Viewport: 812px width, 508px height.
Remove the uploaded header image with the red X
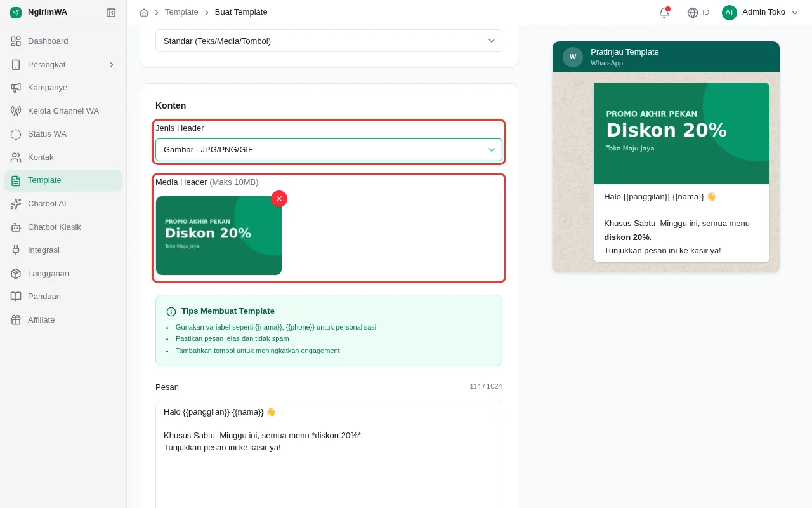(279, 199)
